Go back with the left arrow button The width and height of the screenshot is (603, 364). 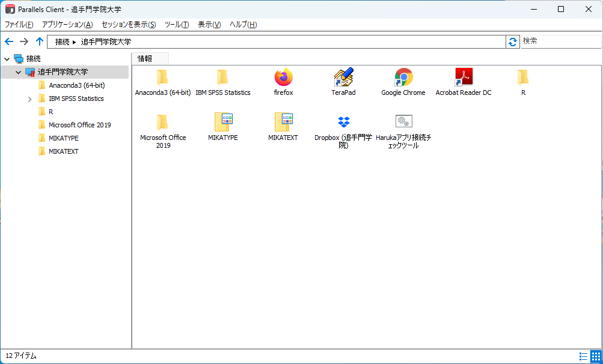click(9, 41)
